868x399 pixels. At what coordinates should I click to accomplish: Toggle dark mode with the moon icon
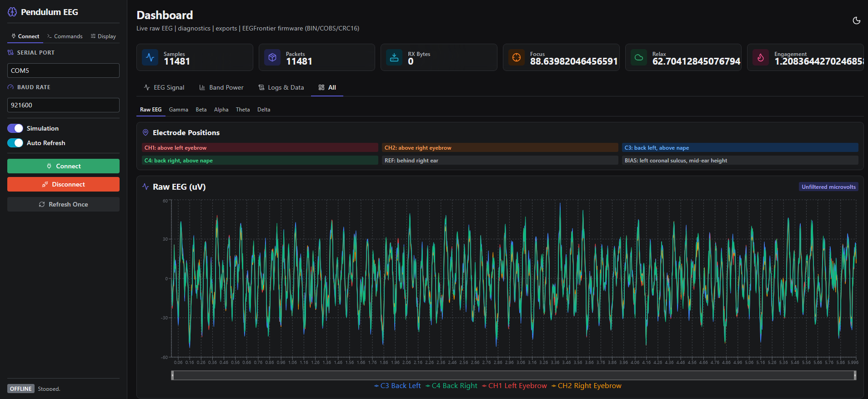(856, 20)
